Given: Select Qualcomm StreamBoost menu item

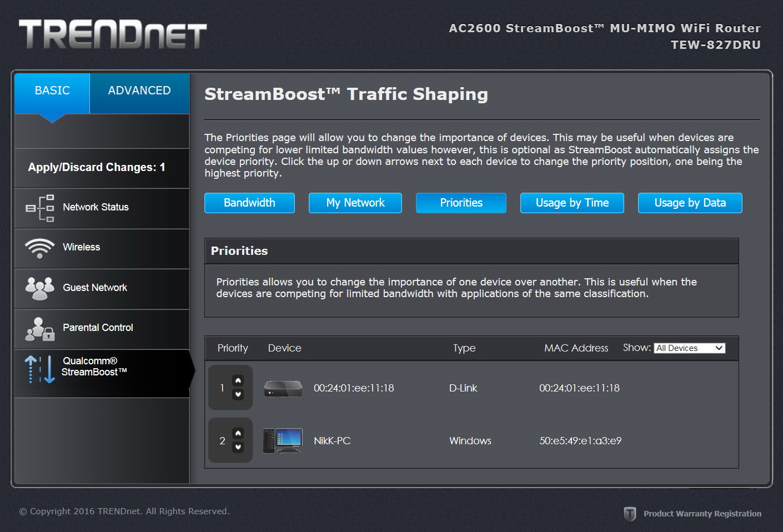Looking at the screenshot, I should point(102,373).
